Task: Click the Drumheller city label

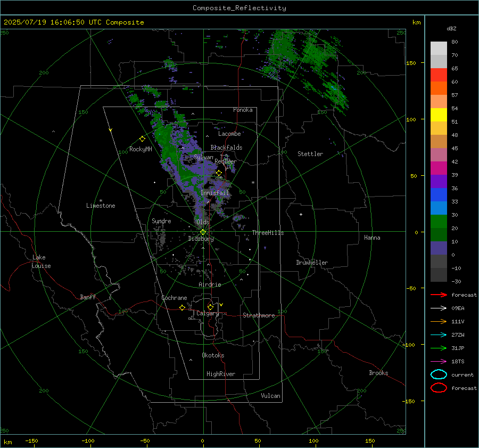Action: [312, 263]
